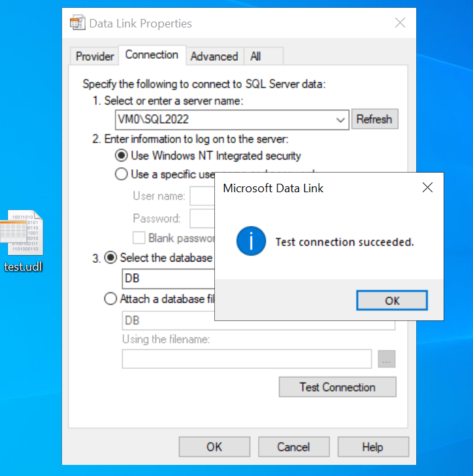The height and width of the screenshot is (476, 473).
Task: Click the Data Link Properties title bar icon
Action: pos(77,22)
